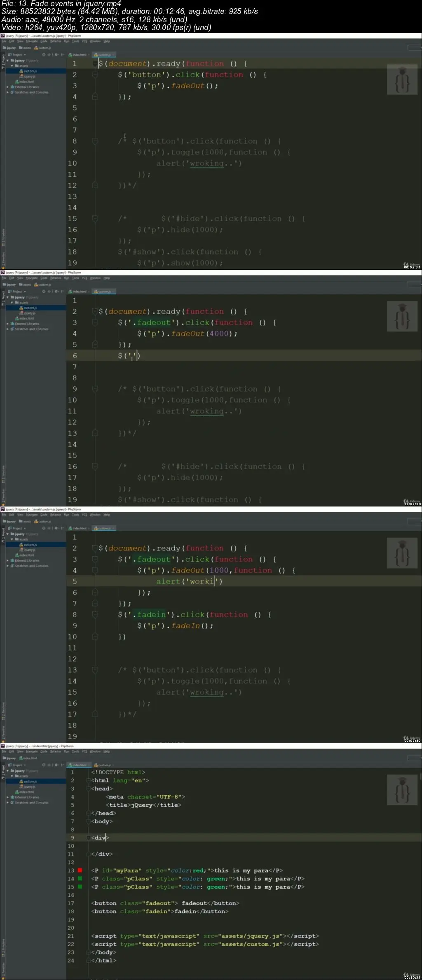Switch to index.html tab in the first frame
The height and width of the screenshot is (980, 422).
click(x=78, y=55)
